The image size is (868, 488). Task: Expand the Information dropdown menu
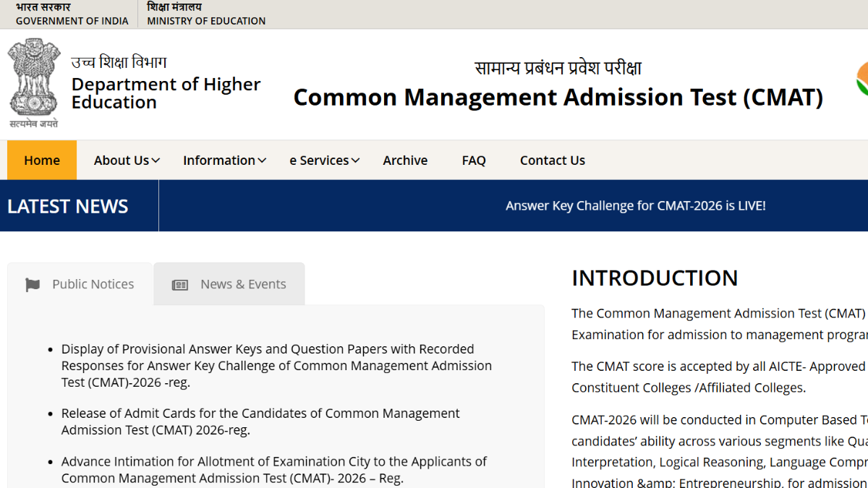(x=224, y=160)
